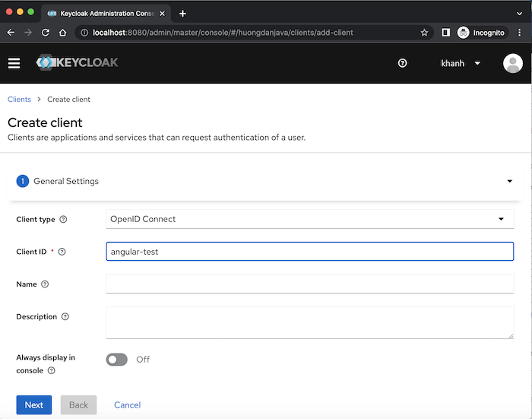The image size is (532, 419).
Task: Click the Clients breadcrumb link
Action: 19,100
